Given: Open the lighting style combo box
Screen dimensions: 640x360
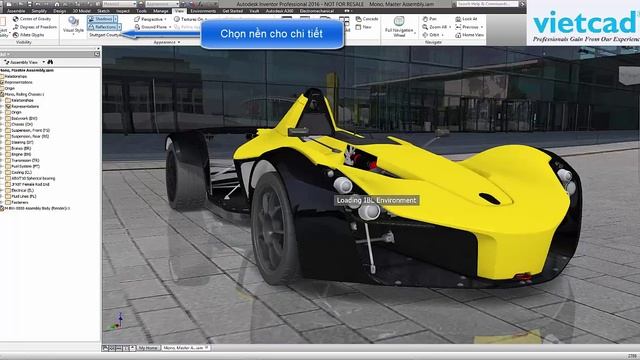Looking at the screenshot, I should point(104,35).
